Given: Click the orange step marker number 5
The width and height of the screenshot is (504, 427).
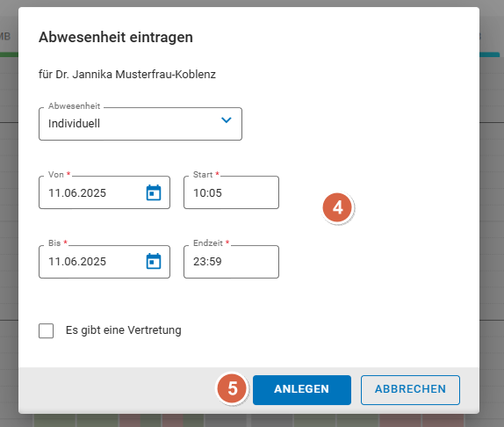Looking at the screenshot, I should coord(233,388).
